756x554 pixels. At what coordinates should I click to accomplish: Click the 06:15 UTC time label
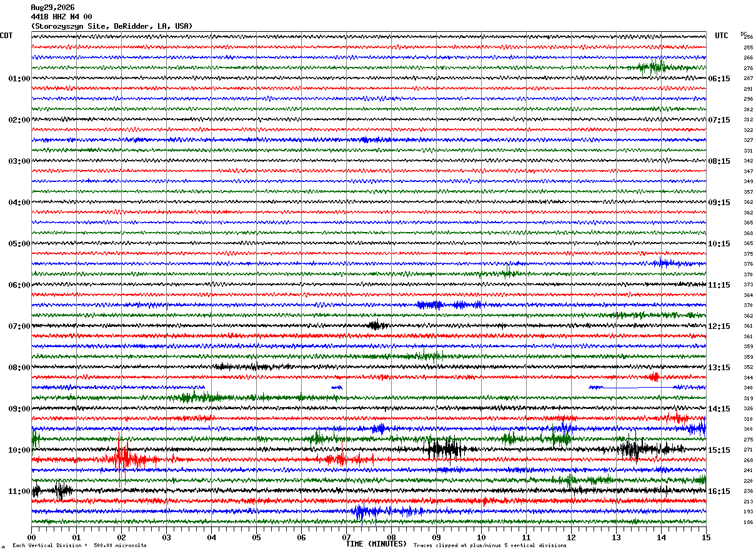coord(719,79)
